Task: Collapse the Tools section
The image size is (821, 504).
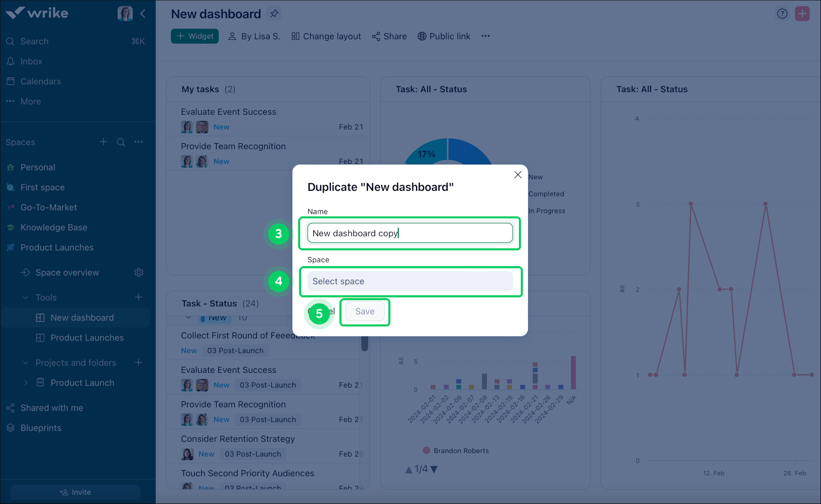Action: click(x=25, y=297)
